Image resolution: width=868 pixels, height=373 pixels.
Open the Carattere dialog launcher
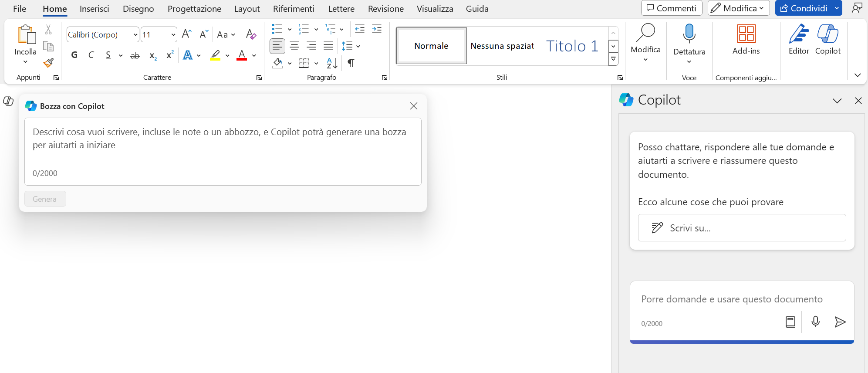click(x=259, y=78)
